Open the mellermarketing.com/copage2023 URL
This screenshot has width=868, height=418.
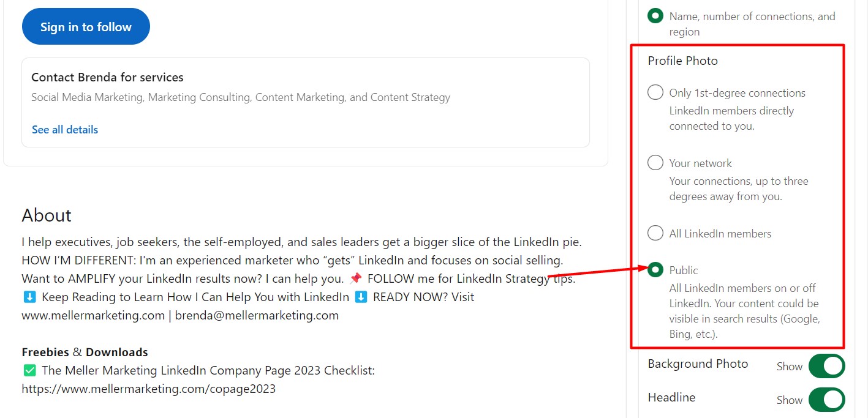[x=148, y=389]
